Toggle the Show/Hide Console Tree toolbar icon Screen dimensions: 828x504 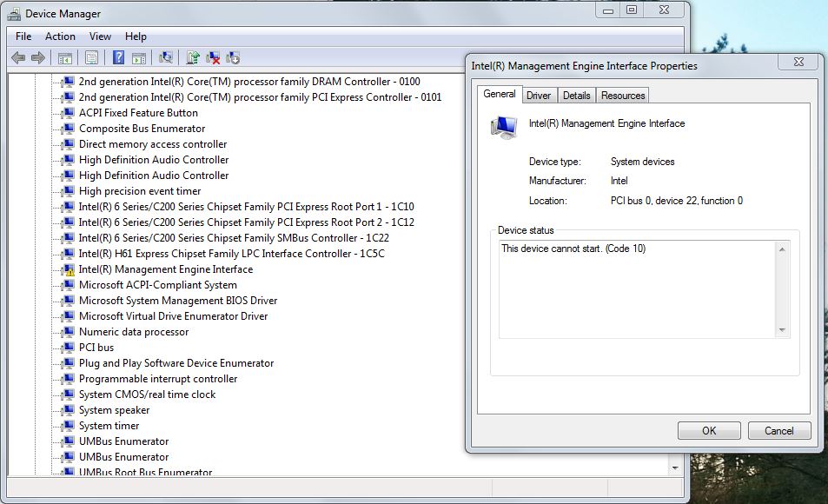point(64,58)
